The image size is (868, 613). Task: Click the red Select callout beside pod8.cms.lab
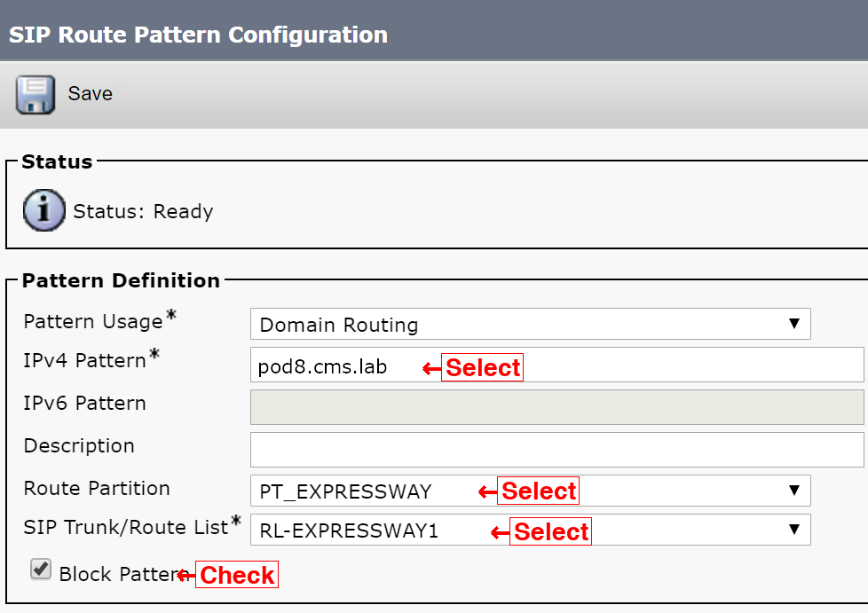[x=482, y=368]
